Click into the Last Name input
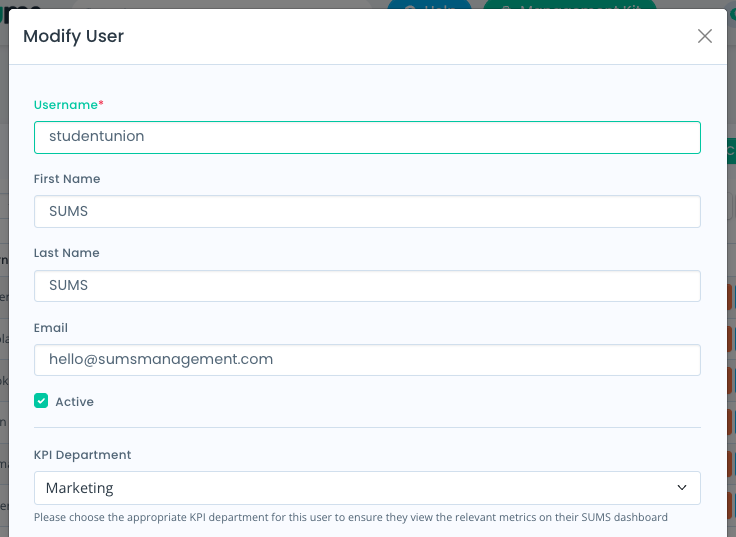The height and width of the screenshot is (537, 736). pyautogui.click(x=367, y=286)
